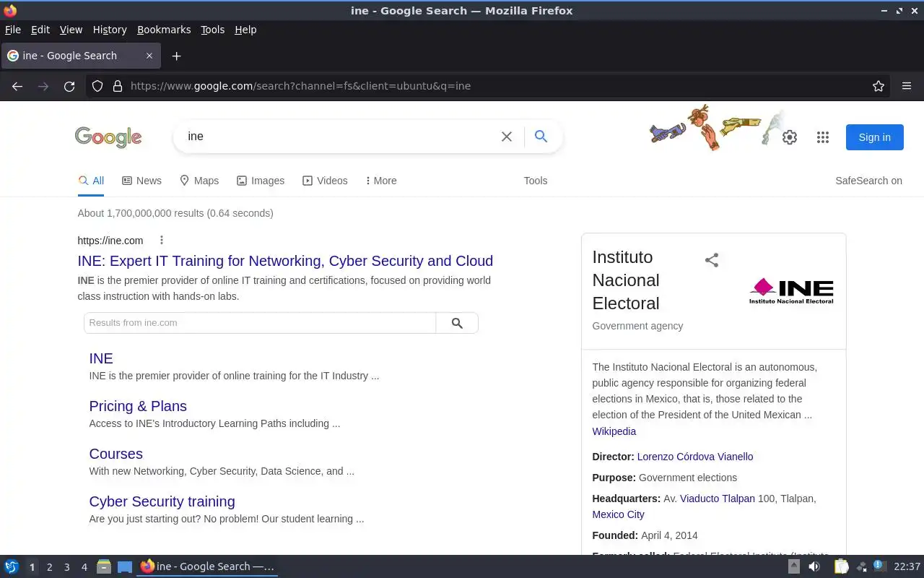Screen dimensions: 924x578
Task: Switch to workspace 4
Action: click(84, 567)
